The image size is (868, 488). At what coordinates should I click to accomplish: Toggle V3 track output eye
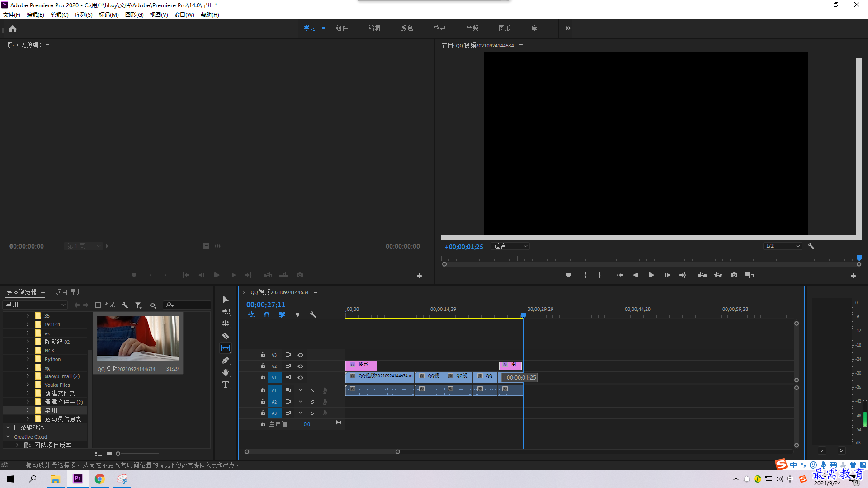(x=300, y=355)
